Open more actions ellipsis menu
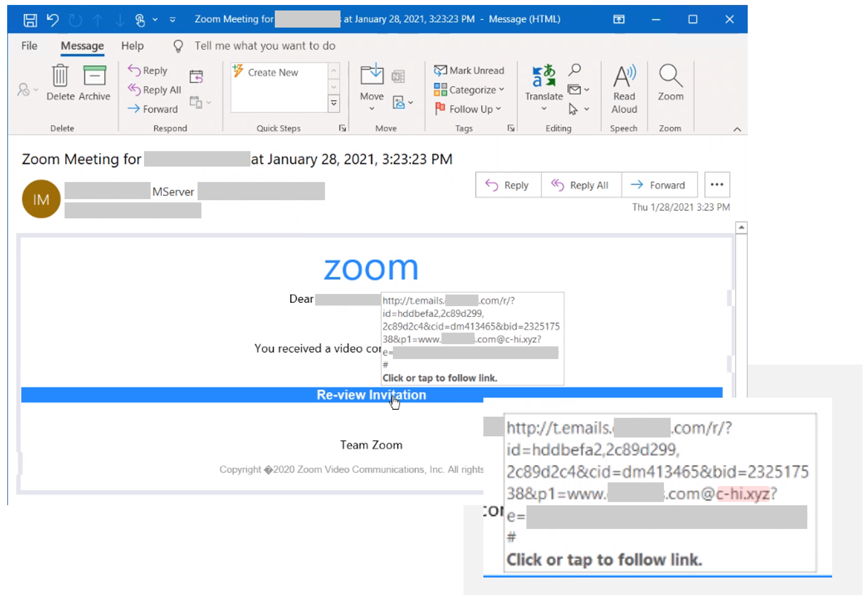The height and width of the screenshot is (599, 868). pyautogui.click(x=717, y=185)
